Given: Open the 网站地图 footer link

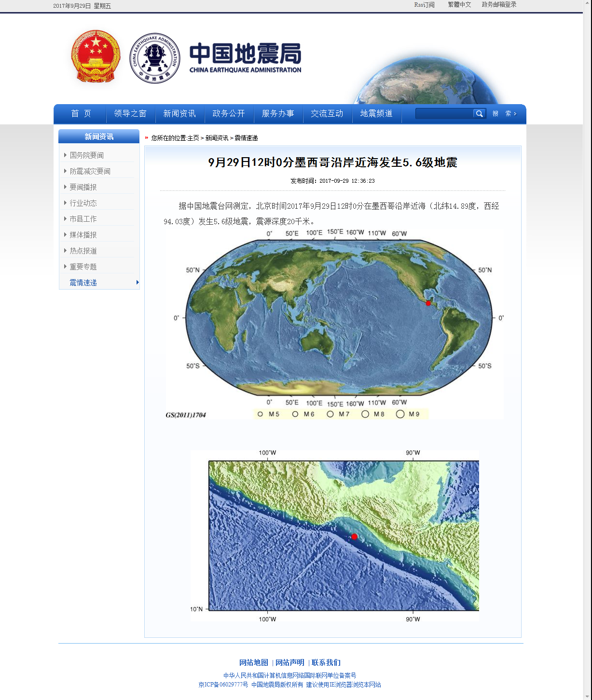Looking at the screenshot, I should 253,662.
